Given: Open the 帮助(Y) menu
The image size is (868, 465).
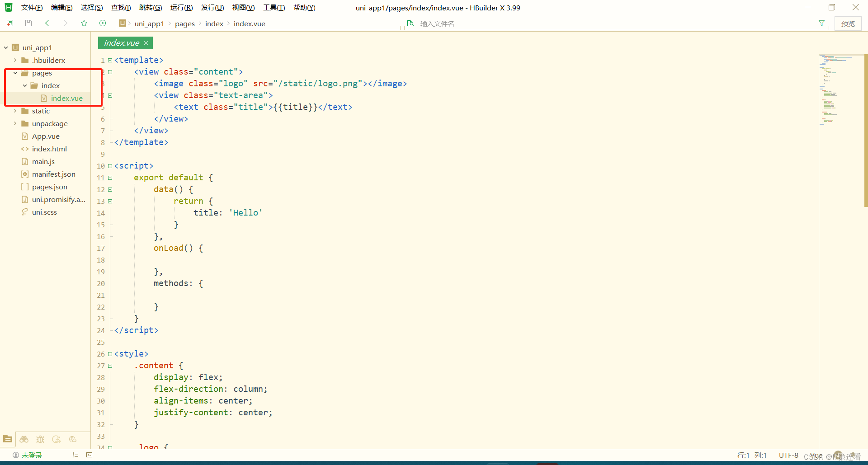Looking at the screenshot, I should (304, 8).
